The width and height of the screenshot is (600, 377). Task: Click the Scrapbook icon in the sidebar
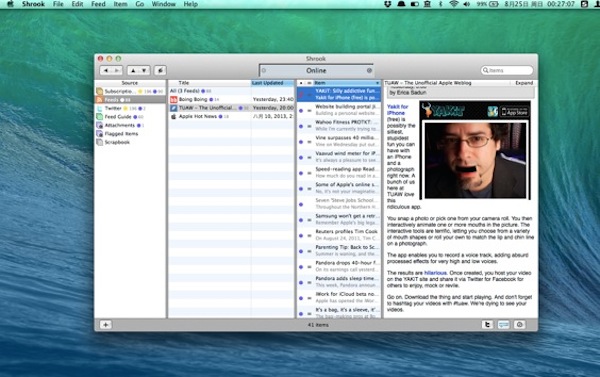pos(99,142)
